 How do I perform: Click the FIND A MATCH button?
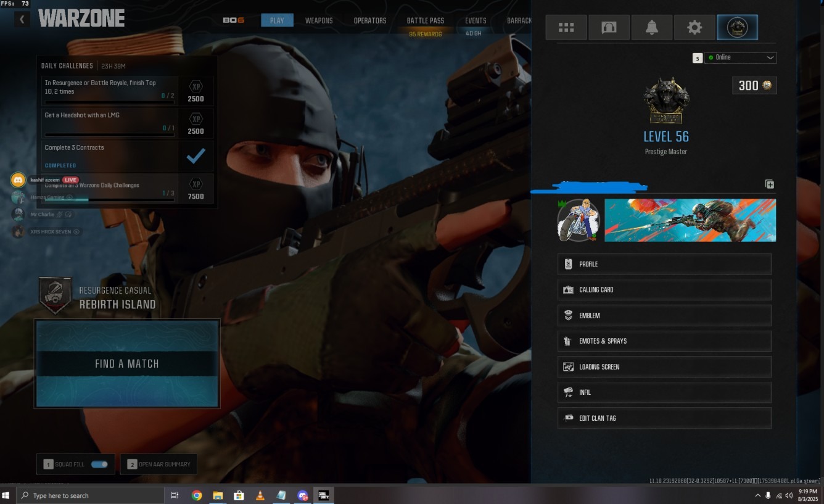(127, 364)
